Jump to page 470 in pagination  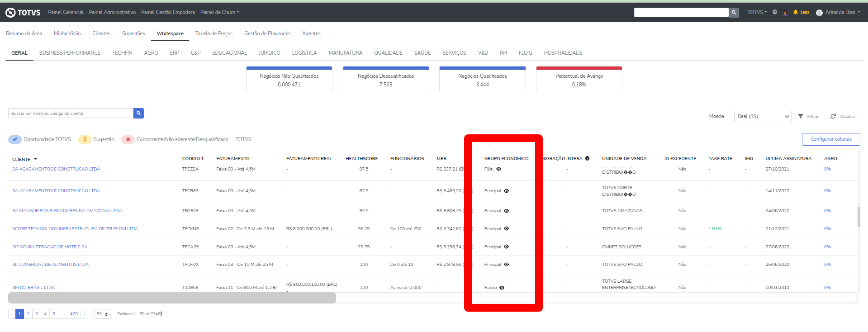point(74,314)
